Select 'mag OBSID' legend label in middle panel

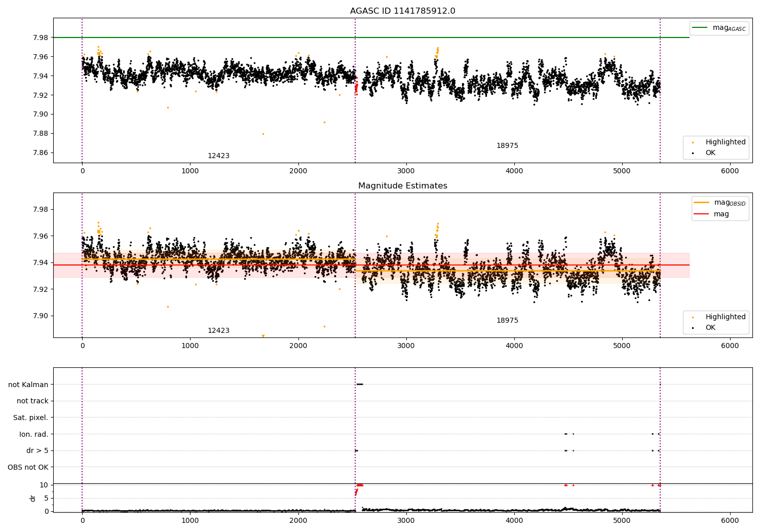pos(730,203)
